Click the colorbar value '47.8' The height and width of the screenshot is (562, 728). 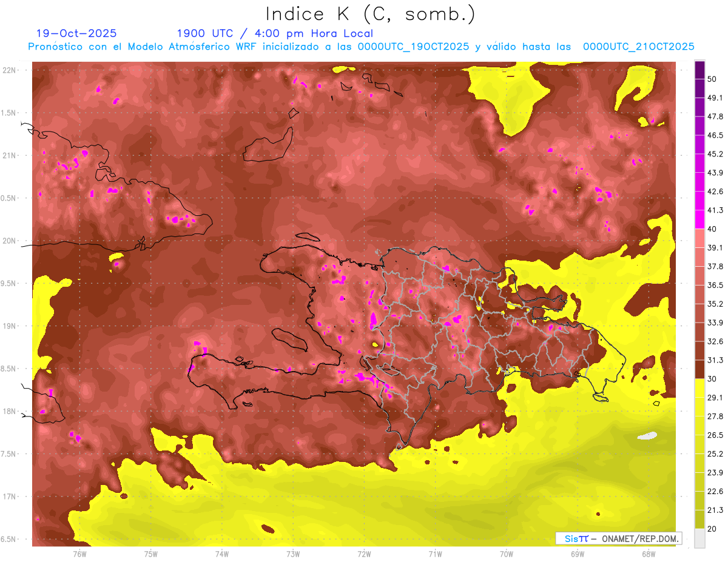point(715,116)
